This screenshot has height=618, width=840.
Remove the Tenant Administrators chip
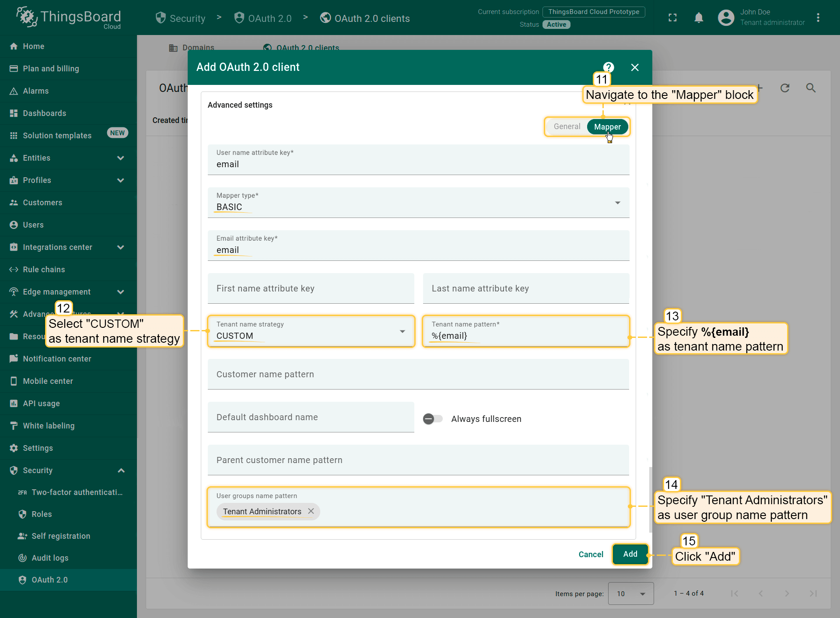[x=311, y=511]
